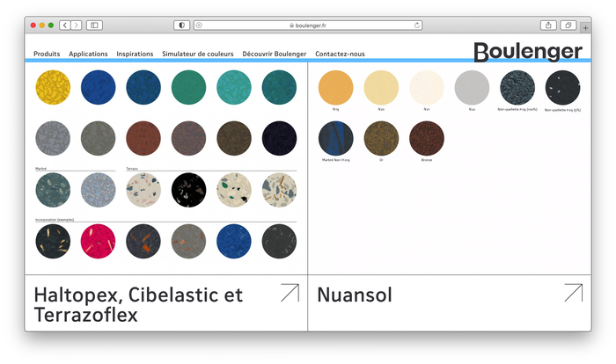Viewport: 616px width, 364px height.
Task: Select cream Terrazo swatch with pink chips
Action: 143,190
